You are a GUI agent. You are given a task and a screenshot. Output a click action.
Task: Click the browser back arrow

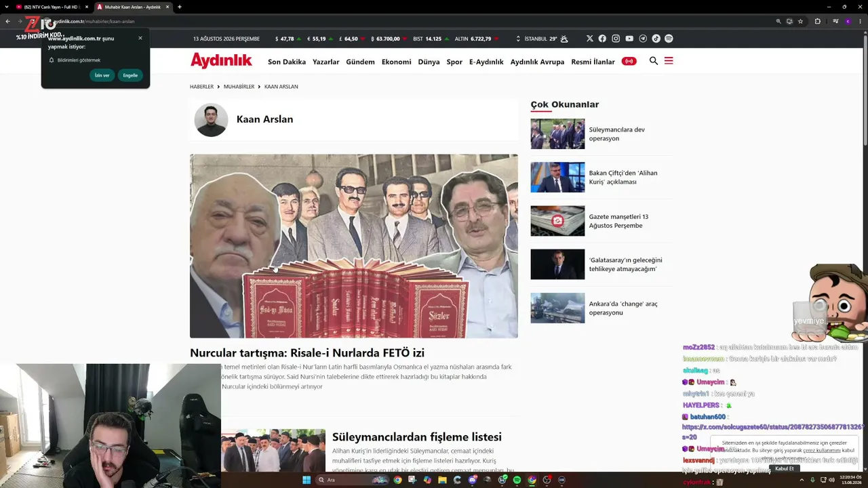coord(7,21)
